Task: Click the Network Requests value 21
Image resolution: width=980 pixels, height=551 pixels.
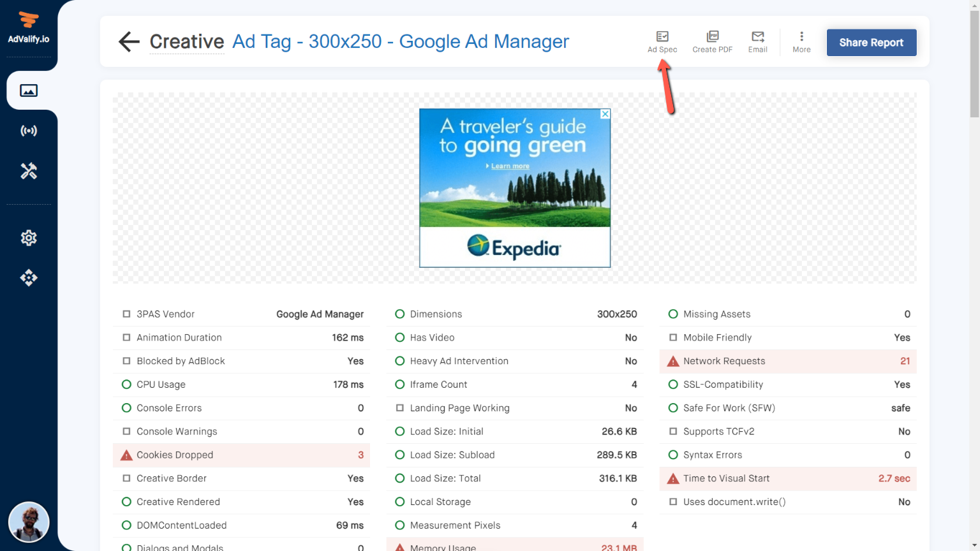Action: [905, 361]
